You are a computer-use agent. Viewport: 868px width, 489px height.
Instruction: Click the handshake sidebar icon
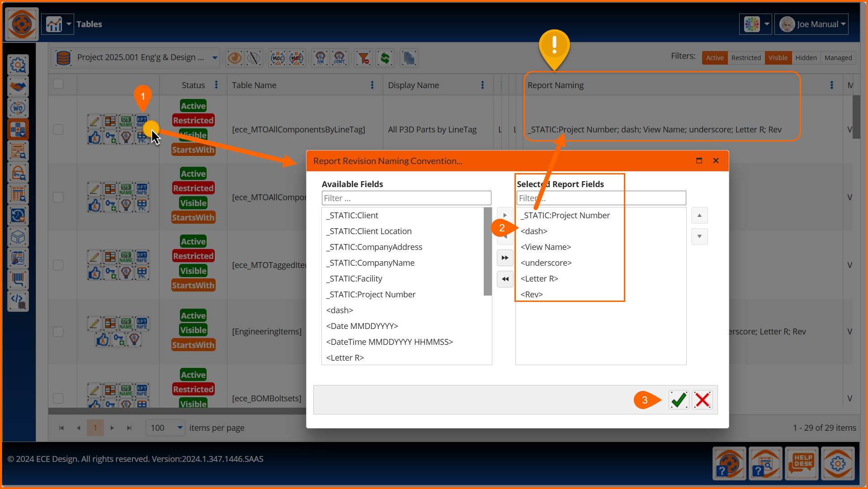point(18,86)
